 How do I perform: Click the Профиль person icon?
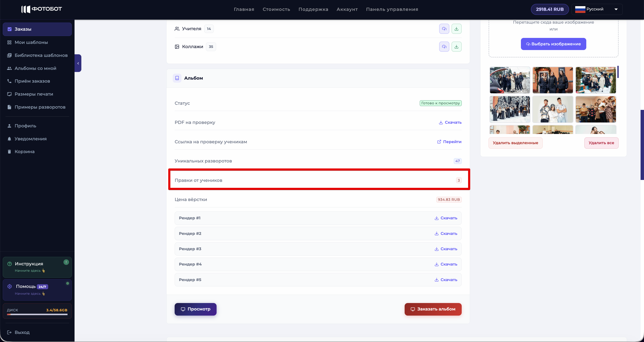pyautogui.click(x=10, y=126)
